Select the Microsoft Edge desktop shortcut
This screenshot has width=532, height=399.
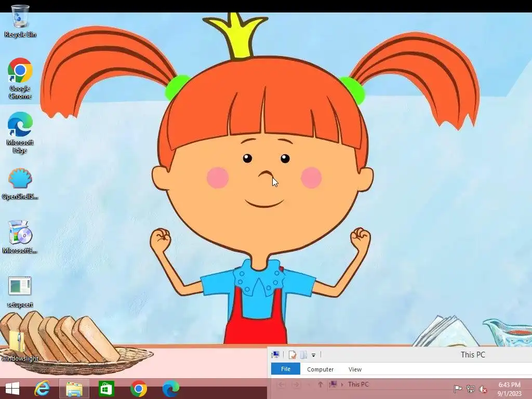(x=20, y=132)
